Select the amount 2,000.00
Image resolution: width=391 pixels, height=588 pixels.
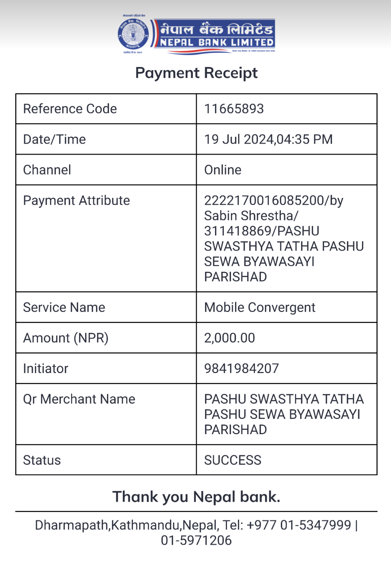pos(230,338)
